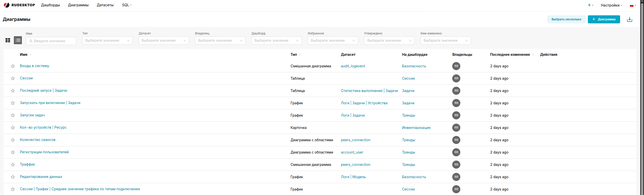Screen dimensions: 644x195
Task: Expand the Кем изменено filter dropdown
Action: point(445,40)
